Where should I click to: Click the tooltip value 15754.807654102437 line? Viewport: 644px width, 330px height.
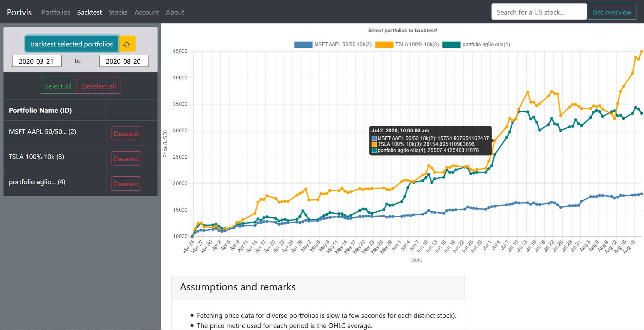(430, 138)
